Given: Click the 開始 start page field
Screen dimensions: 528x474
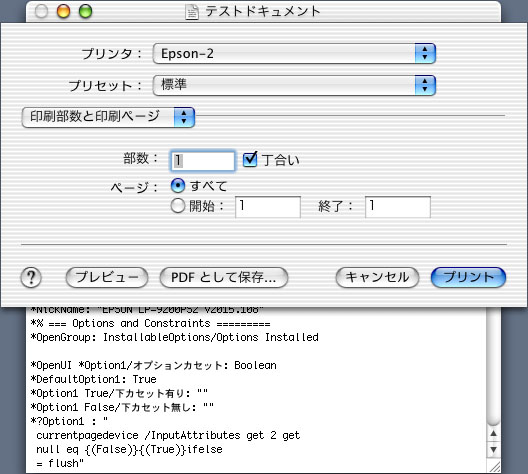Looking at the screenshot, I should (268, 207).
